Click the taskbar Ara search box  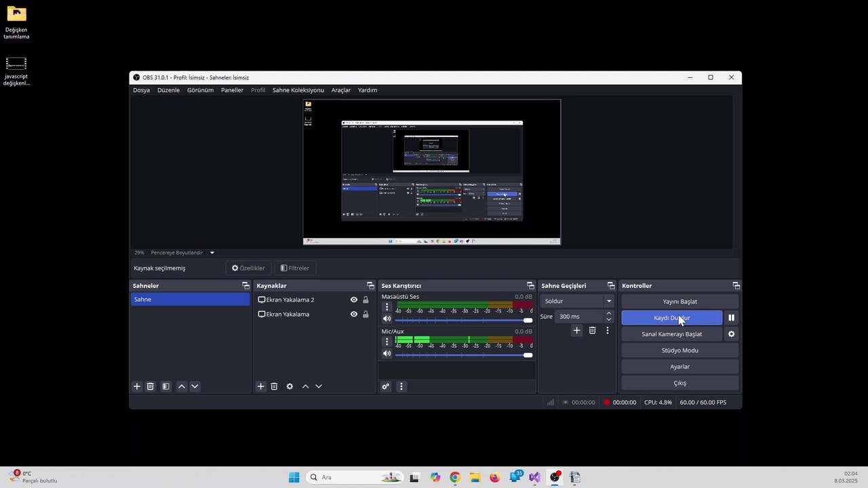[354, 477]
